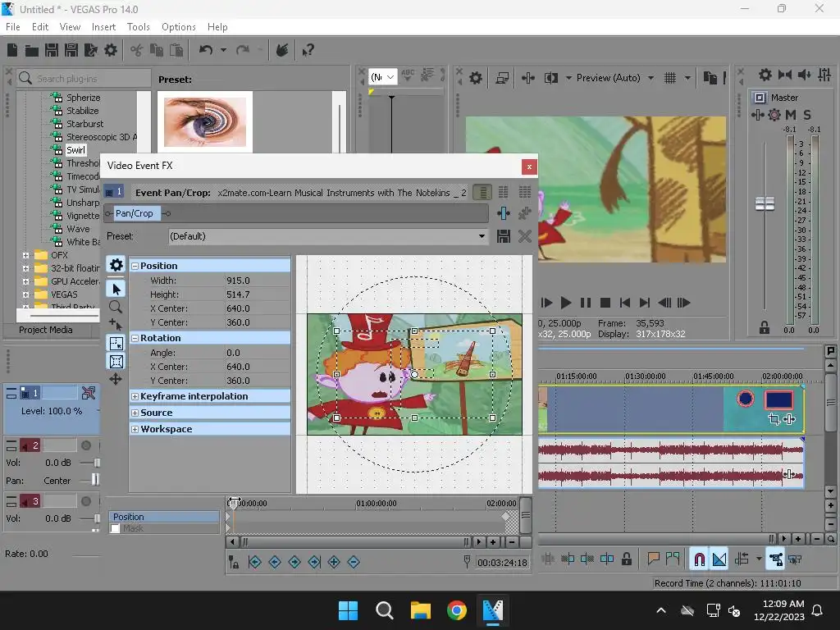The width and height of the screenshot is (840, 630).
Task: Select the Zoom edit tool in Pan/Crop
Action: coord(116,307)
